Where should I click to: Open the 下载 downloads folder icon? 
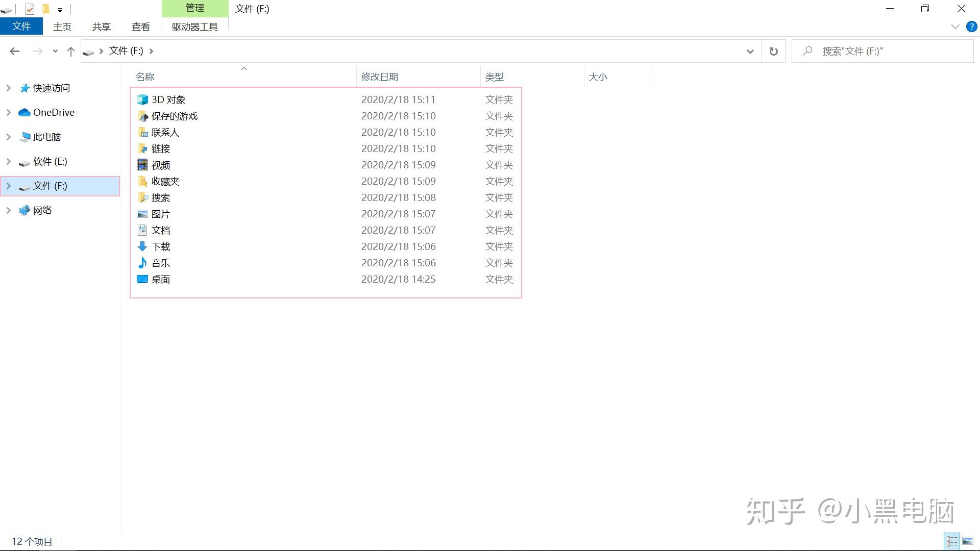pyautogui.click(x=142, y=246)
